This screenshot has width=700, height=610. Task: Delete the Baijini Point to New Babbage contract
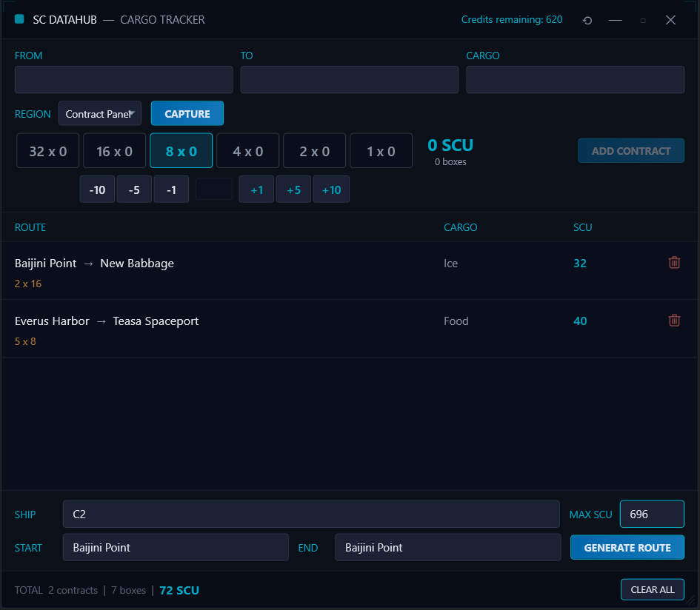click(674, 262)
